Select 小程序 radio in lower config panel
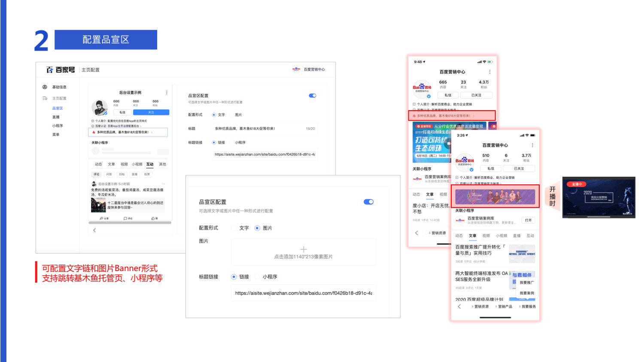This screenshot has height=362, width=644. (x=257, y=277)
